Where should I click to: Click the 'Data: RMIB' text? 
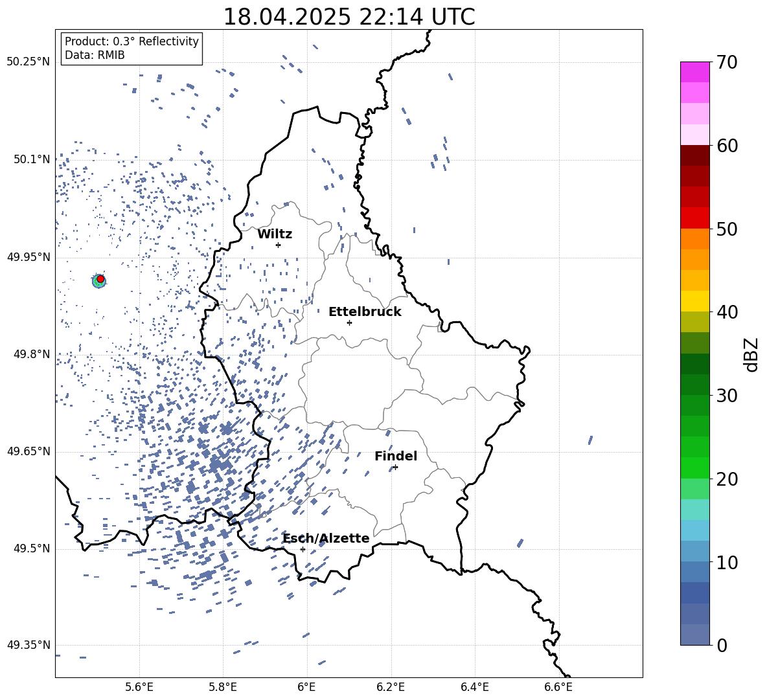coord(95,55)
